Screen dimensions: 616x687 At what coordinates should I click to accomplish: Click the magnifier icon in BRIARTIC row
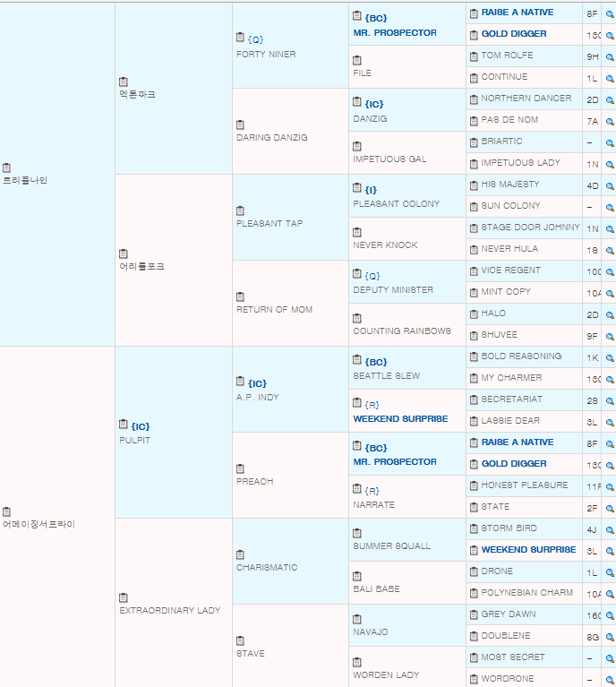point(610,142)
